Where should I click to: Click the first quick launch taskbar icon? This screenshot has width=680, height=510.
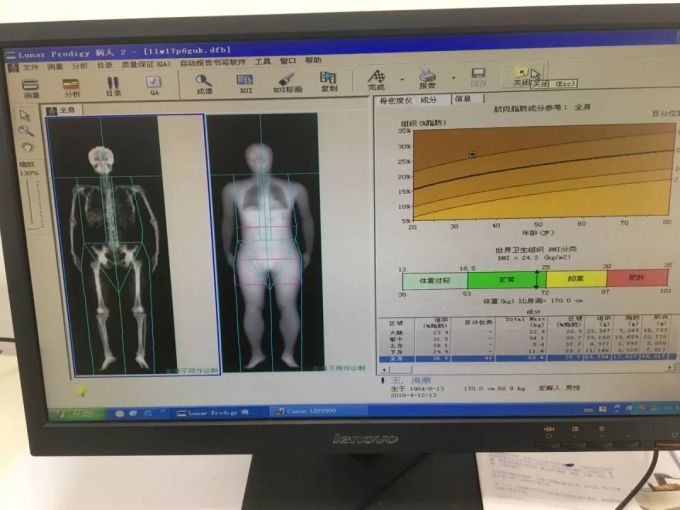pos(119,414)
